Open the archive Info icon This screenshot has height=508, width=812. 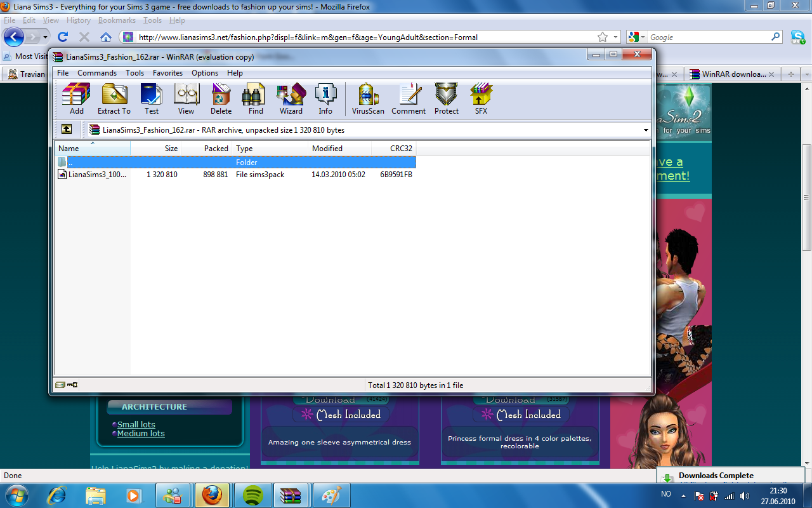pos(325,99)
